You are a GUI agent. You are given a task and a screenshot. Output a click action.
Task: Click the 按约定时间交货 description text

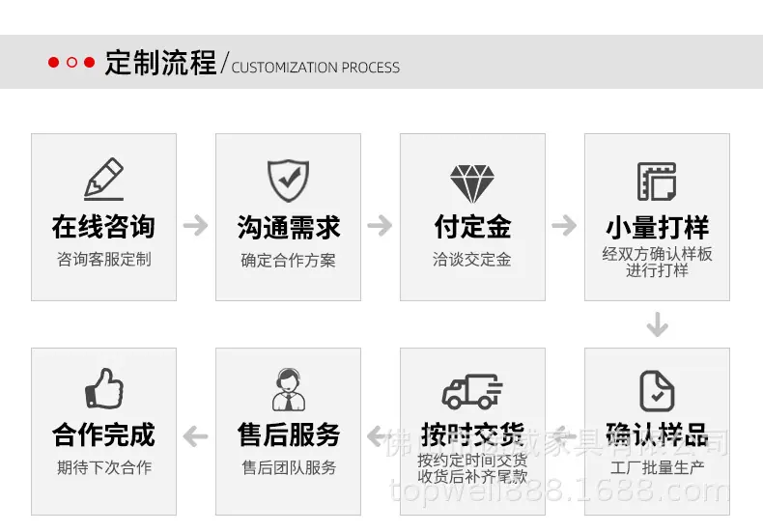(x=472, y=460)
